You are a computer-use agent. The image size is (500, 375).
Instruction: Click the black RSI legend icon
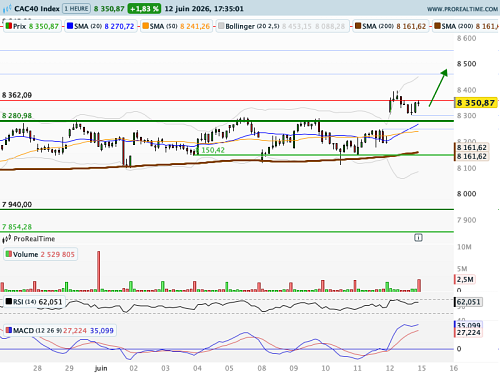(9, 302)
